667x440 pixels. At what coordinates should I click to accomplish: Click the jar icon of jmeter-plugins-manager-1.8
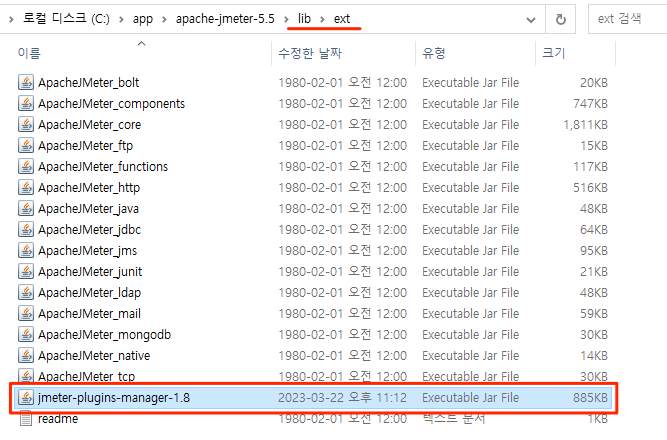coord(26,397)
